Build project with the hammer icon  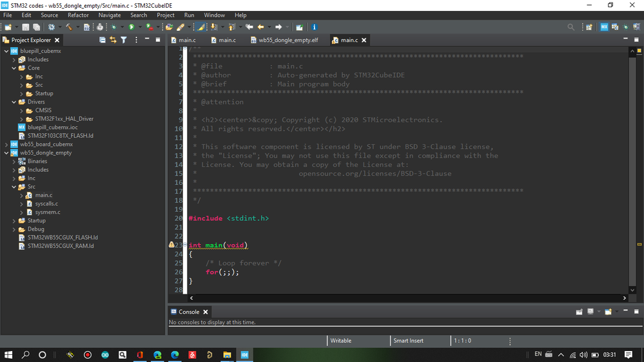click(69, 27)
